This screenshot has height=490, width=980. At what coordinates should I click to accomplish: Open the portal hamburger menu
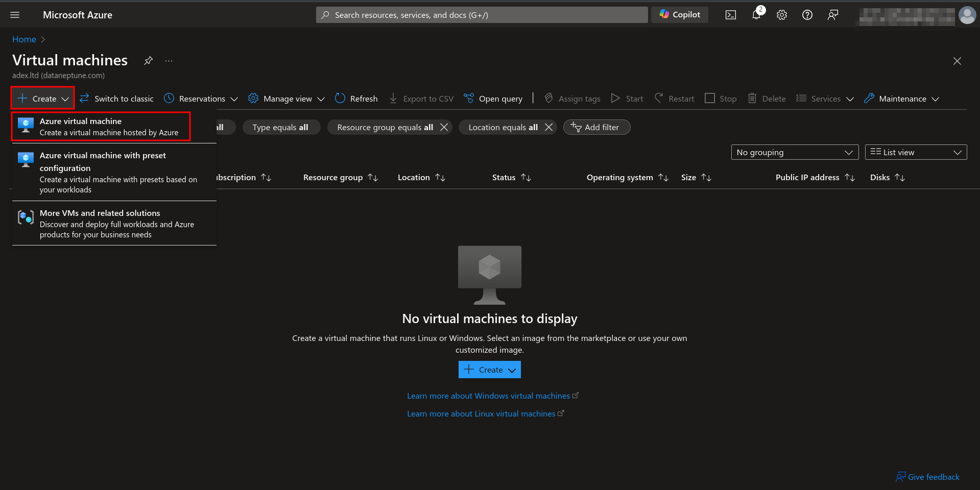[15, 15]
